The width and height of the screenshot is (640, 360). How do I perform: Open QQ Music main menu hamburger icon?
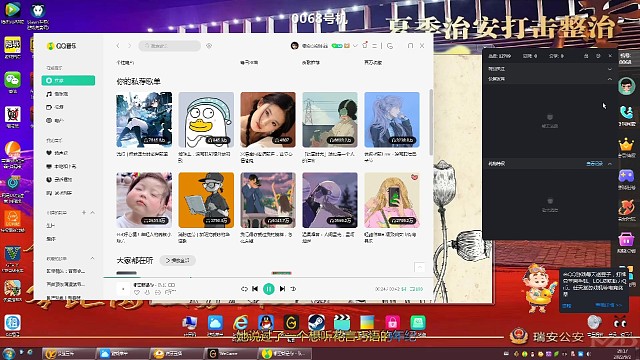coord(374,46)
